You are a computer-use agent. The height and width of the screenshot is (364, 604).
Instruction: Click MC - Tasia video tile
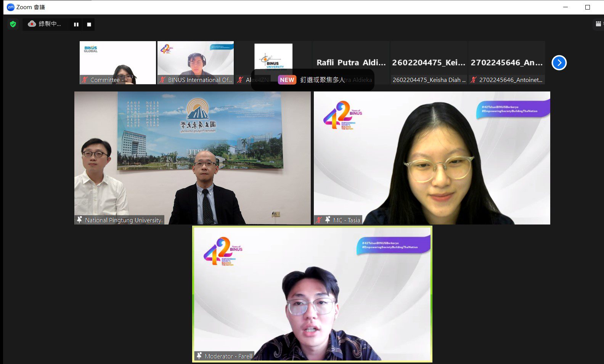point(432,158)
